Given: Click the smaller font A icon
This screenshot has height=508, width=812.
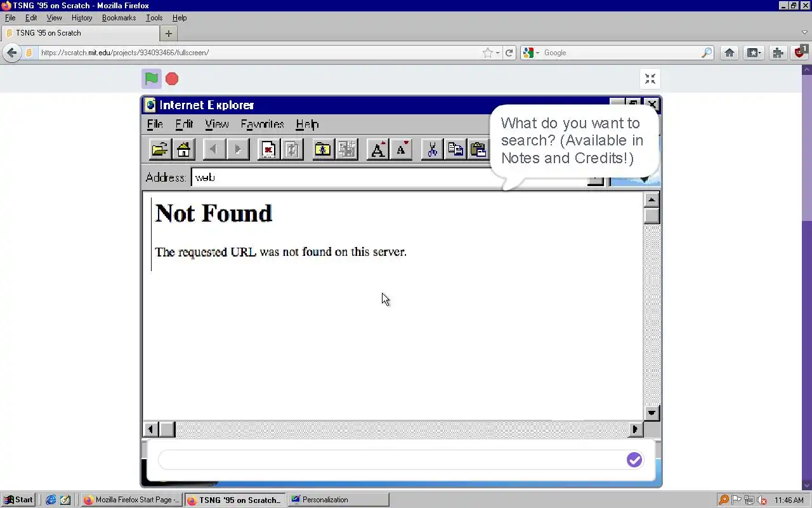Looking at the screenshot, I should (401, 149).
